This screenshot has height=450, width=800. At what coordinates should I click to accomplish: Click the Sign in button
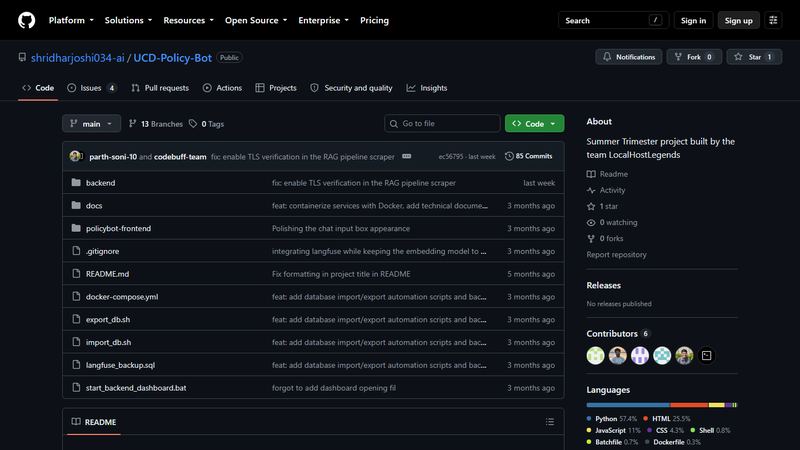point(693,20)
